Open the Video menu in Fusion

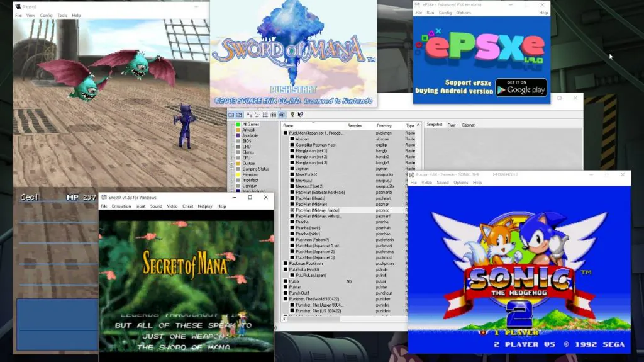click(426, 183)
